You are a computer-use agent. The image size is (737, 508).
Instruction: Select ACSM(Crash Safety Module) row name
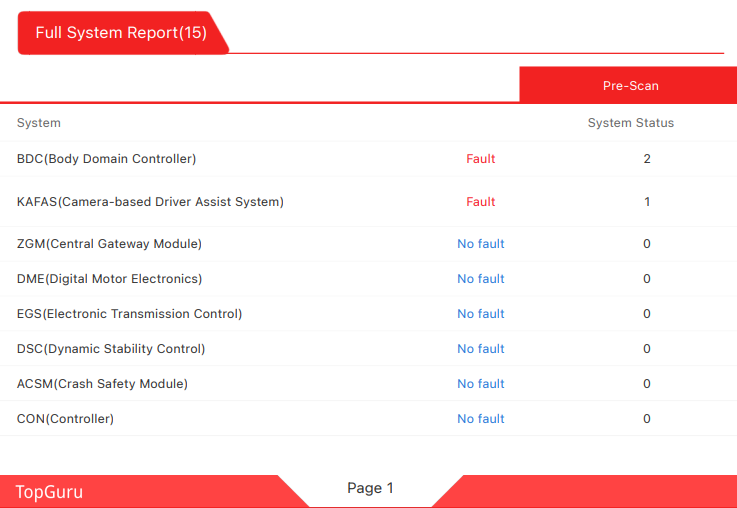102,384
